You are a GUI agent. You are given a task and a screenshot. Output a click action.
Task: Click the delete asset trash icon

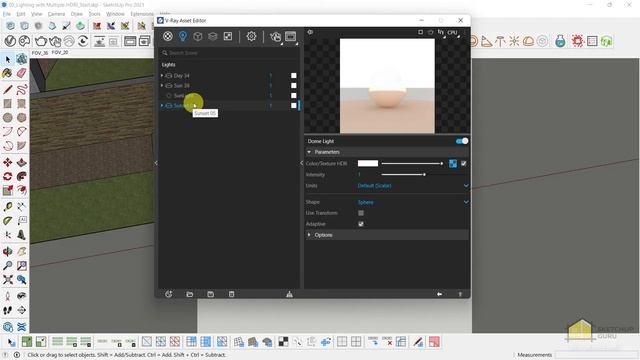(x=231, y=294)
